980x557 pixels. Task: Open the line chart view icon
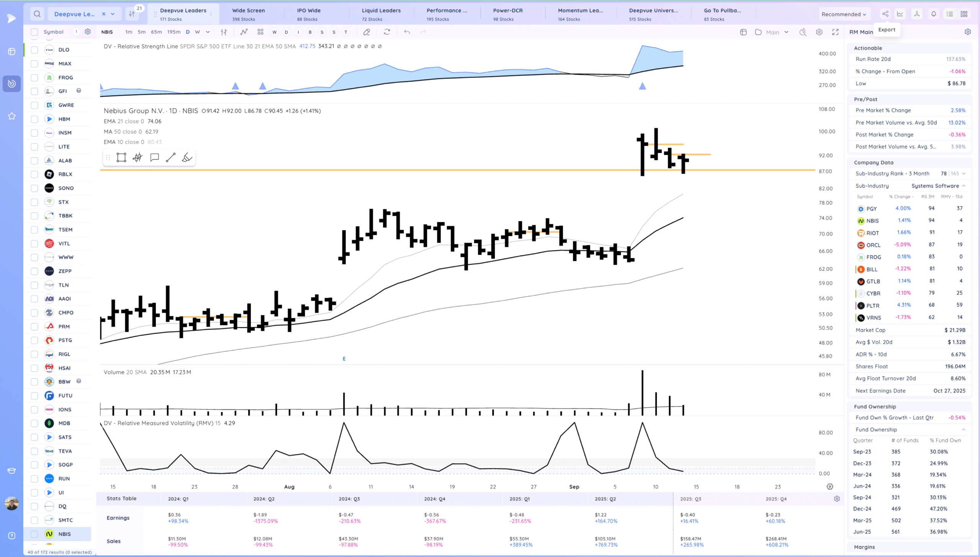click(900, 14)
